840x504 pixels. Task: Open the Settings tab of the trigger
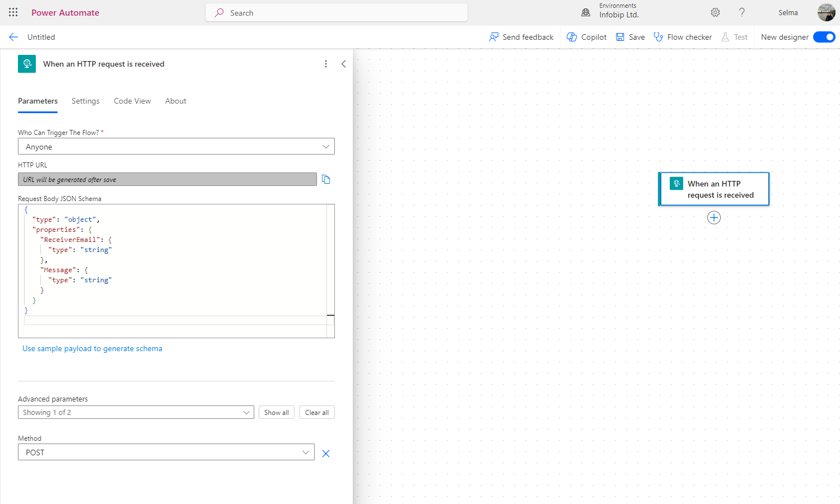point(85,101)
